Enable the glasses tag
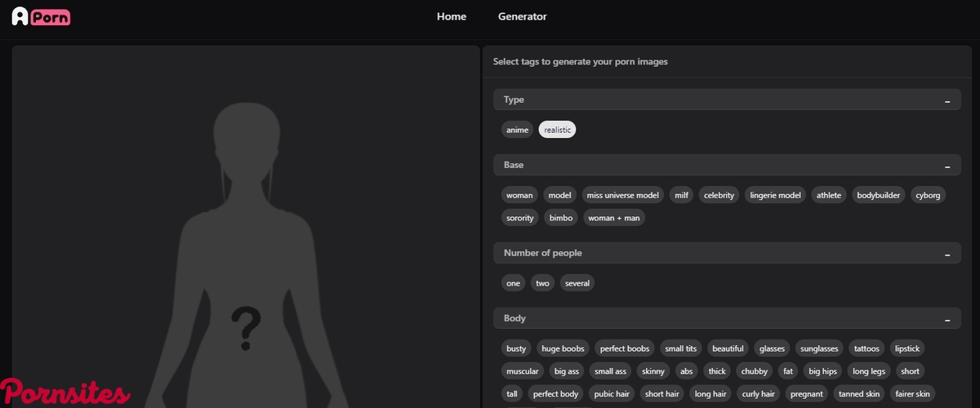980x408 pixels. point(772,348)
